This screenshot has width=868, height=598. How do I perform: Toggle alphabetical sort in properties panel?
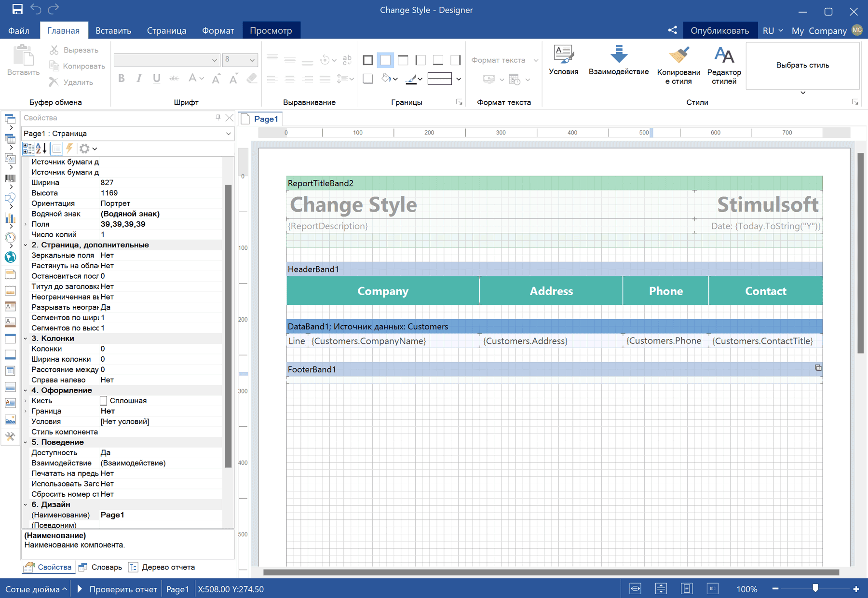(41, 149)
